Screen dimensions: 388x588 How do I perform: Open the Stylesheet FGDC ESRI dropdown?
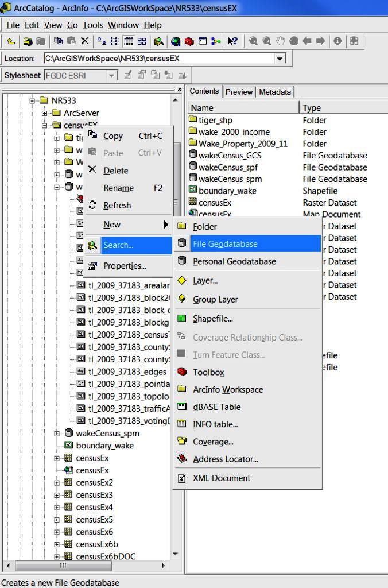click(111, 76)
